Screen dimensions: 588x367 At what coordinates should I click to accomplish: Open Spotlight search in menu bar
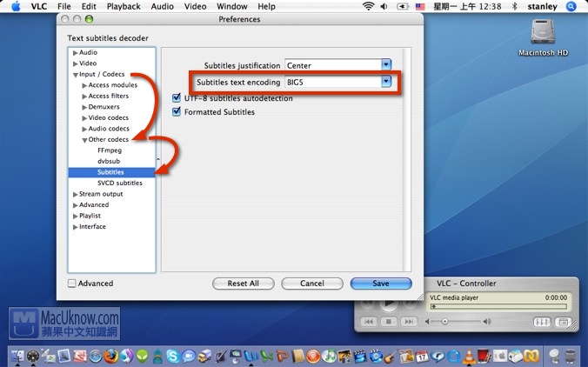[x=571, y=6]
